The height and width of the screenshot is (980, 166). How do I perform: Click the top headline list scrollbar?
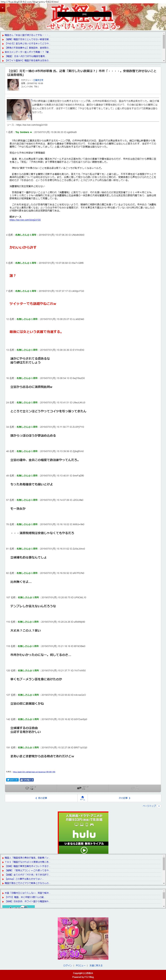tap(164, 48)
